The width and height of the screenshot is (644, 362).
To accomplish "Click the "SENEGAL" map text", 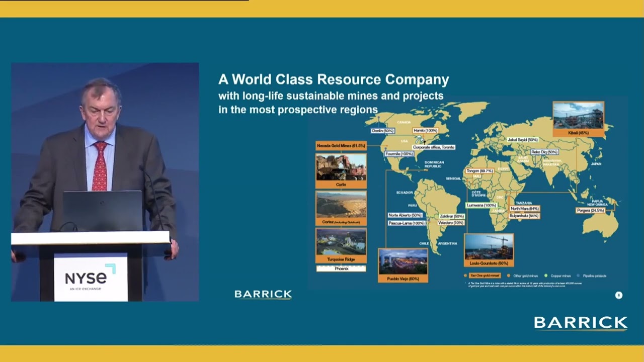I will (453, 178).
